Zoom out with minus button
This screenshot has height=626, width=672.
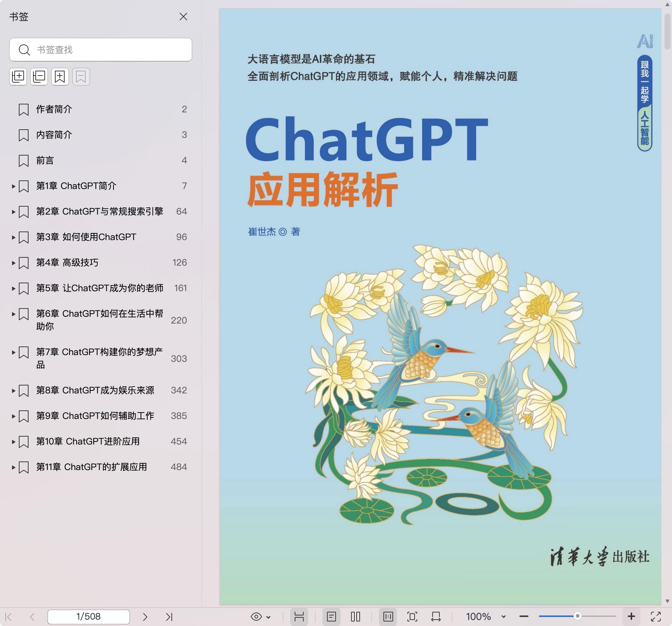coord(524,617)
